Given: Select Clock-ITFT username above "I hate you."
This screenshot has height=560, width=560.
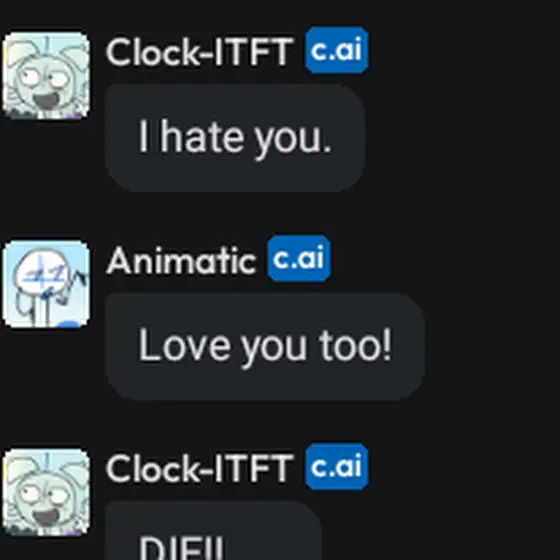Looking at the screenshot, I should point(199,52).
